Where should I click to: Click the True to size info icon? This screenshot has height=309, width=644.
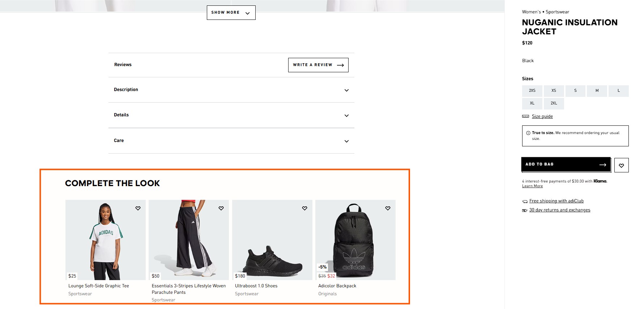tap(528, 133)
